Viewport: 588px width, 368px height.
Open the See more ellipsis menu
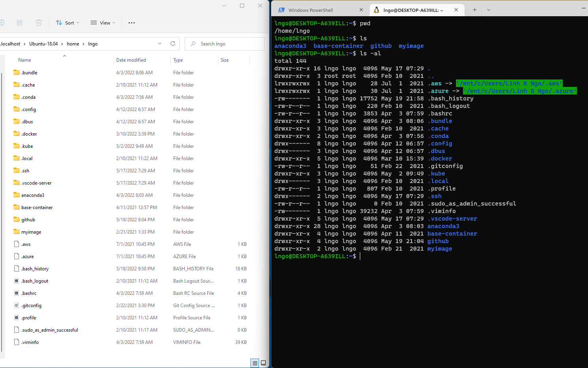pos(131,23)
